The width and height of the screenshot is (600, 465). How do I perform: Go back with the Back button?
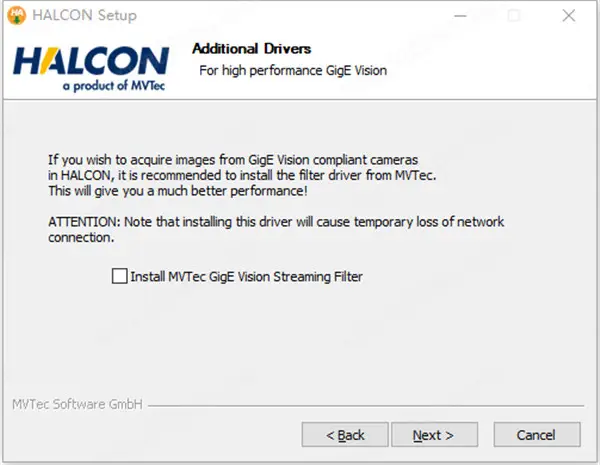pos(346,435)
